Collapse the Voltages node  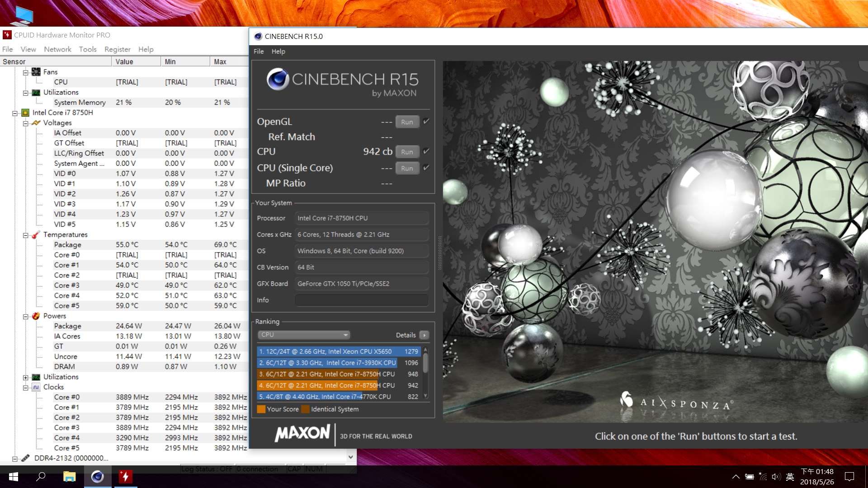click(26, 123)
